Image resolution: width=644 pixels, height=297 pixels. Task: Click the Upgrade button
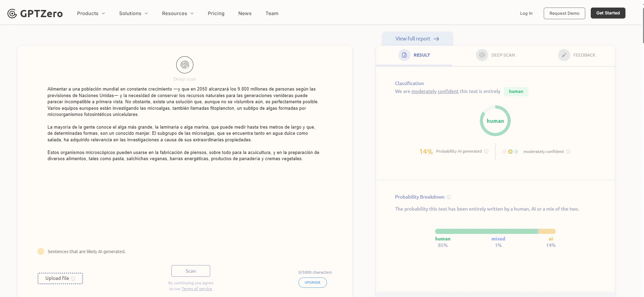[x=313, y=283]
